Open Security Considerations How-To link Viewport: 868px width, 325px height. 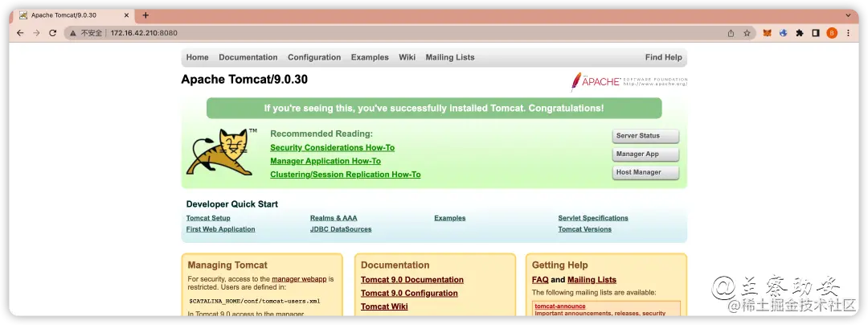[x=332, y=148]
